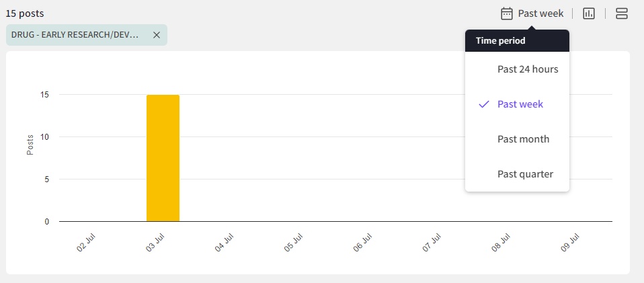The image size is (644, 283).
Task: Click the yellow bar for 03 Jul
Action: click(x=163, y=158)
